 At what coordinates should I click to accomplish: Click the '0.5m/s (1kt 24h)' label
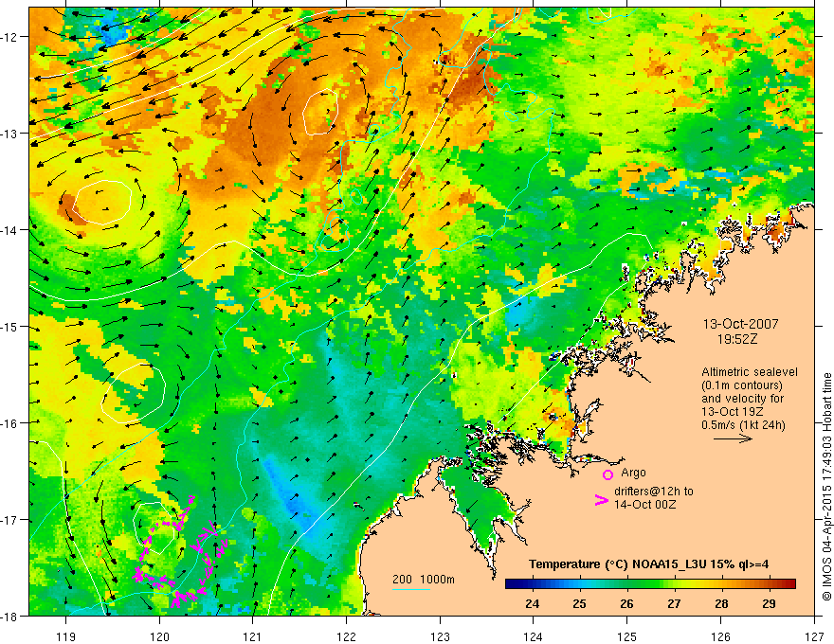click(x=743, y=424)
